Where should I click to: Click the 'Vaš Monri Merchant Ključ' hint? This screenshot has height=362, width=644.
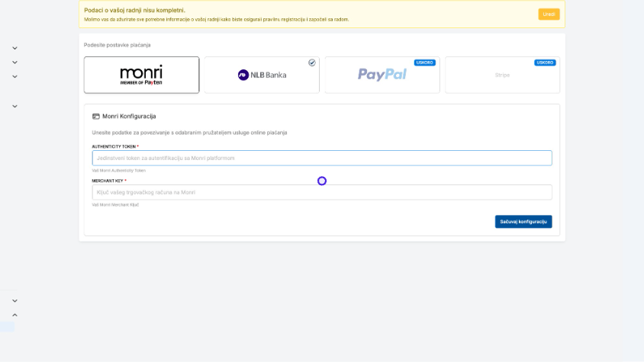[x=115, y=205]
